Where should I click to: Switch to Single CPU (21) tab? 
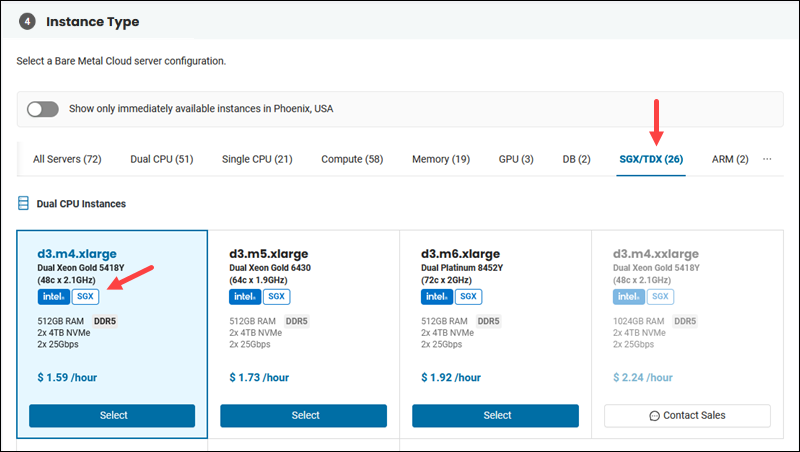(257, 159)
